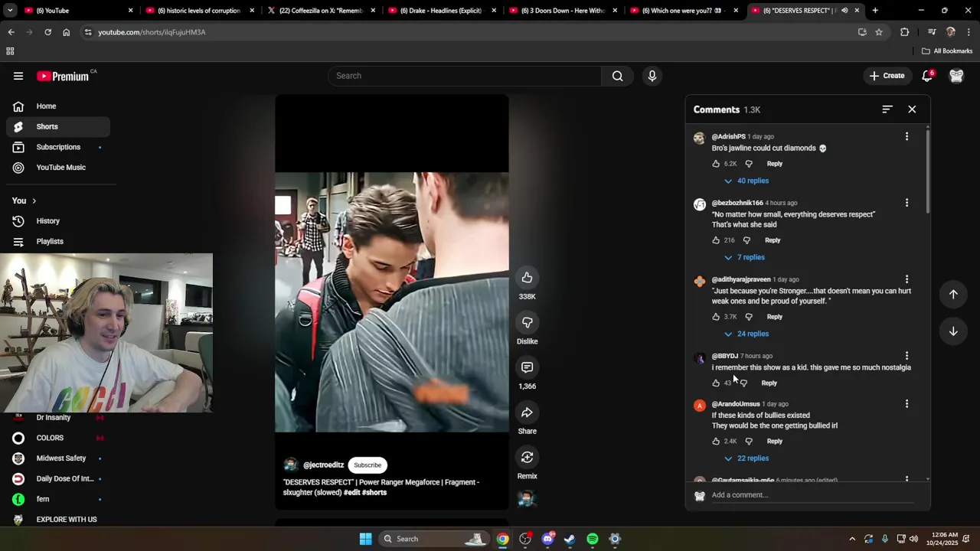This screenshot has height=551, width=980.
Task: Expand 22 replies under @ArandoUmsus
Action: [746, 458]
